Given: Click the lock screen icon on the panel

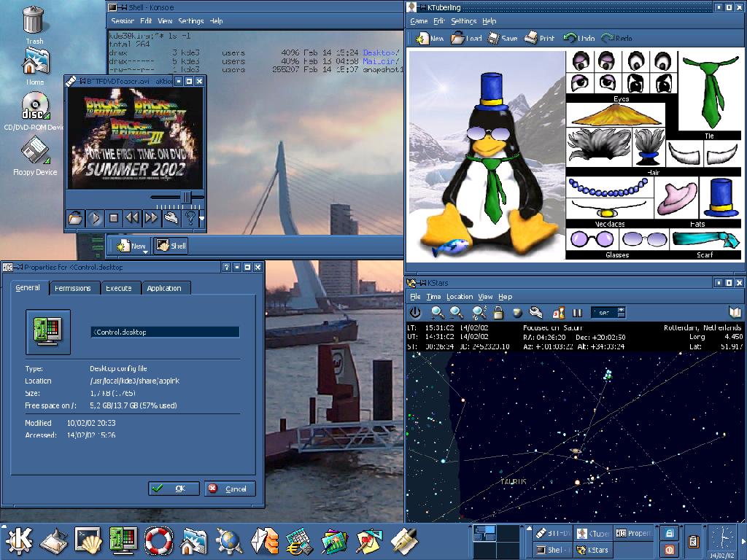Looking at the screenshot, I should coord(669,533).
